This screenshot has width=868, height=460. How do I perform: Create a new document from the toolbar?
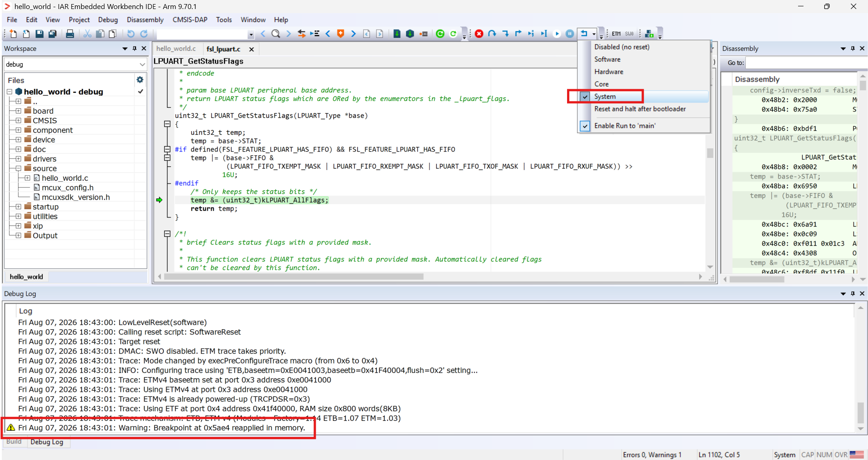[13, 34]
